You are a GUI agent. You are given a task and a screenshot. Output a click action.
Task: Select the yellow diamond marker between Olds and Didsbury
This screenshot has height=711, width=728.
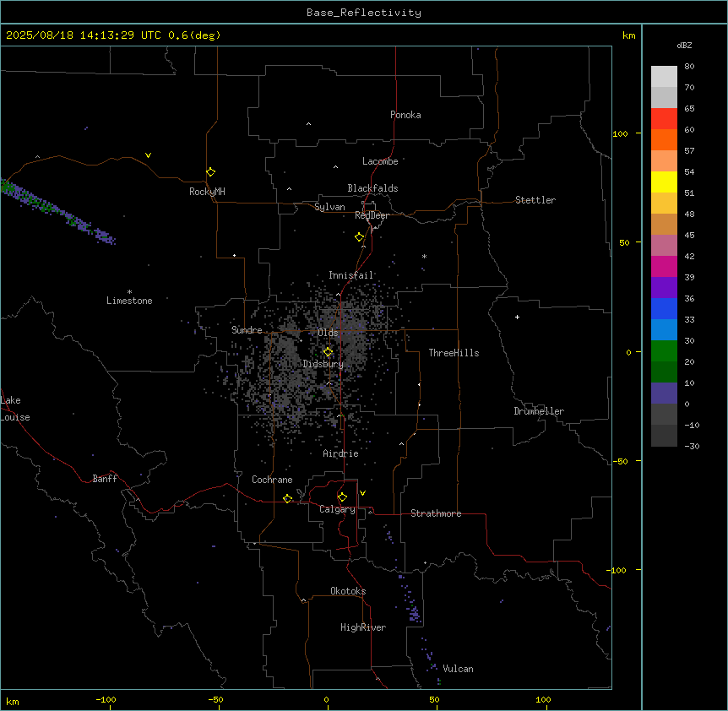(328, 352)
